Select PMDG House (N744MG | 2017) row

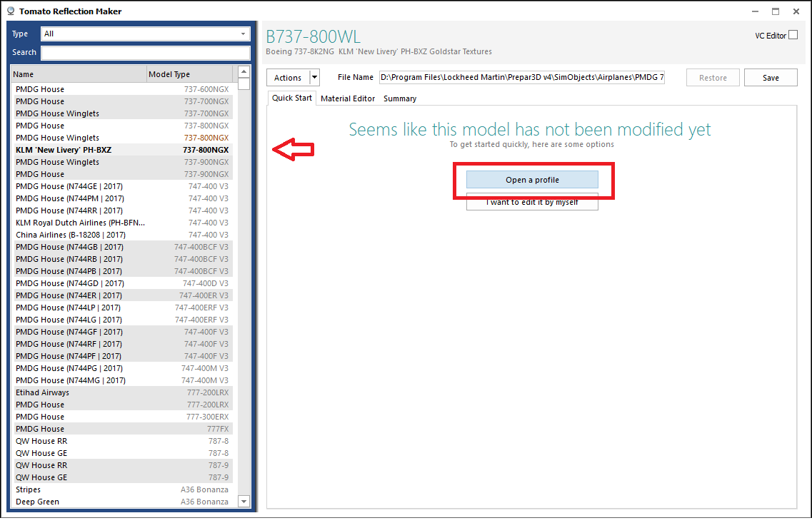pos(122,381)
